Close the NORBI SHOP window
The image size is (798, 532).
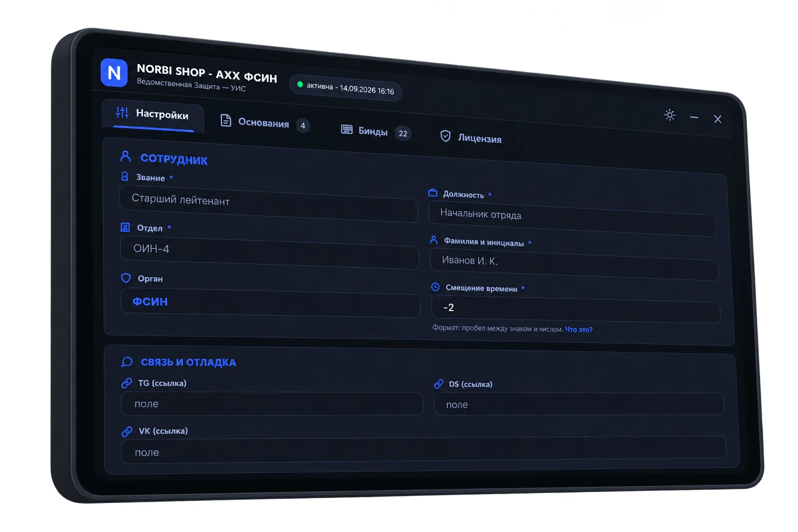click(717, 119)
